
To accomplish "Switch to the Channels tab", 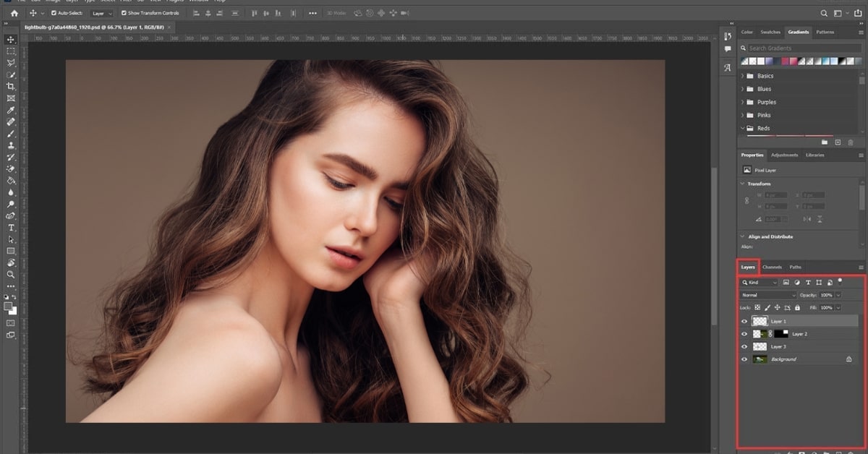I will [773, 267].
